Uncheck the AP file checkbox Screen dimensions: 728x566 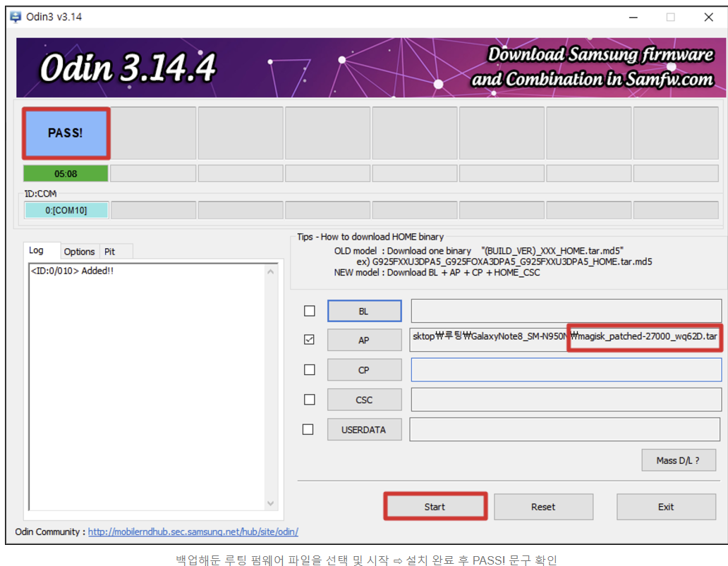pyautogui.click(x=309, y=340)
